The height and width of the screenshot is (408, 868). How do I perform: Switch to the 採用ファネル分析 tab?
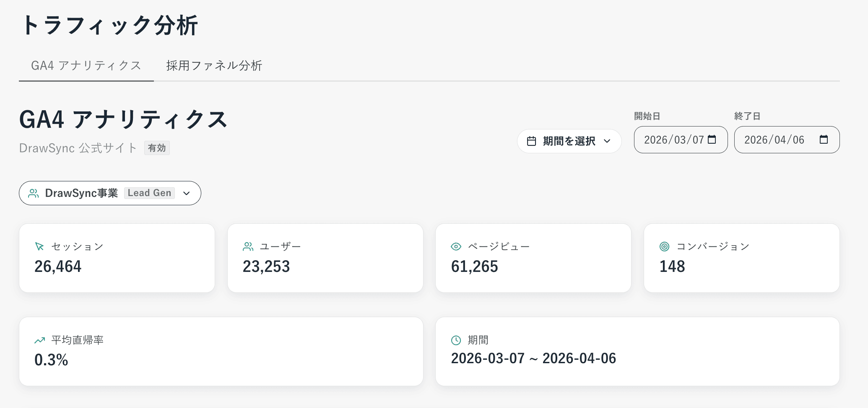coord(214,65)
